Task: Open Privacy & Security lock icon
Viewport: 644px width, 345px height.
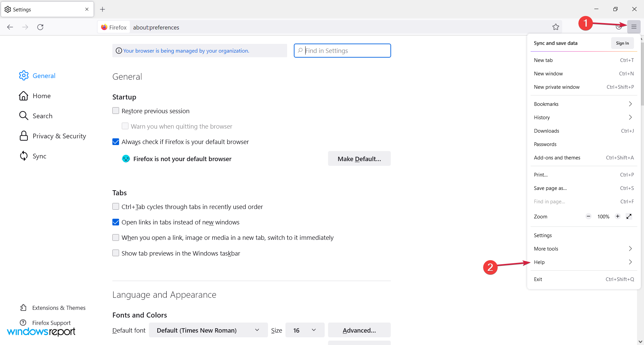Action: pos(23,136)
